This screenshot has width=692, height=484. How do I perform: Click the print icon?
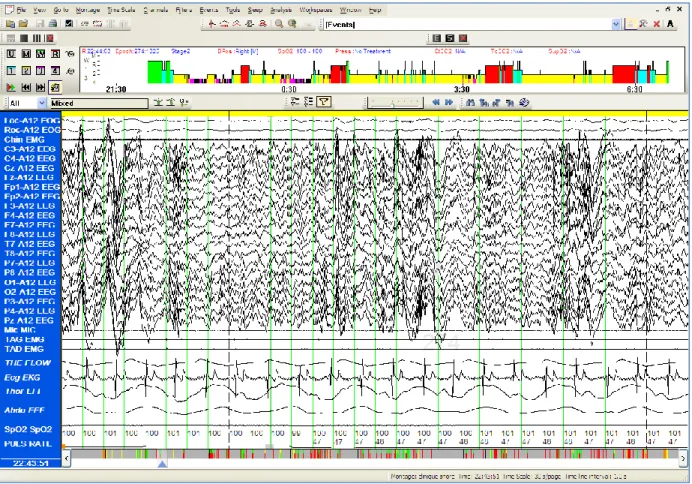[53, 24]
